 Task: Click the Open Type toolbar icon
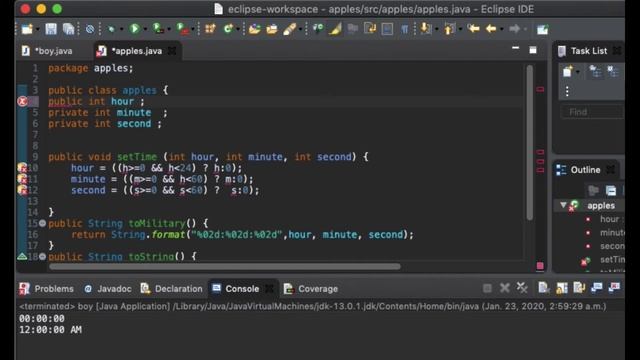254,29
